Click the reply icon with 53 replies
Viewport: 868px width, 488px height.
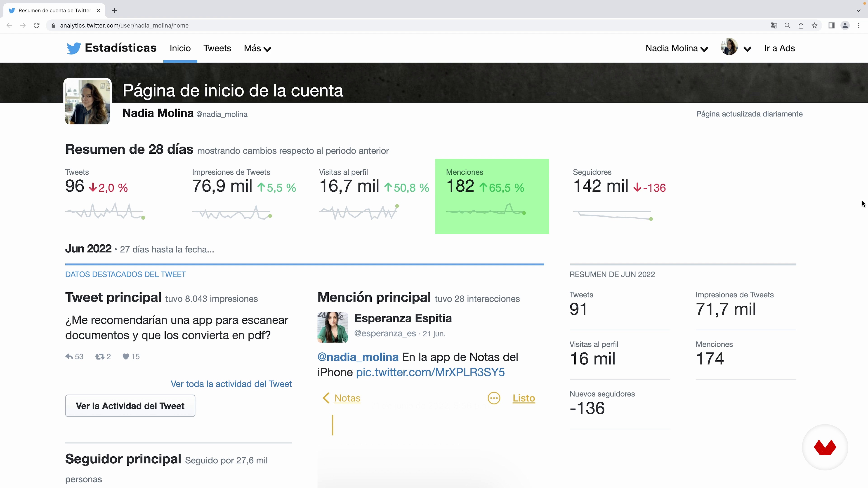coord(69,356)
